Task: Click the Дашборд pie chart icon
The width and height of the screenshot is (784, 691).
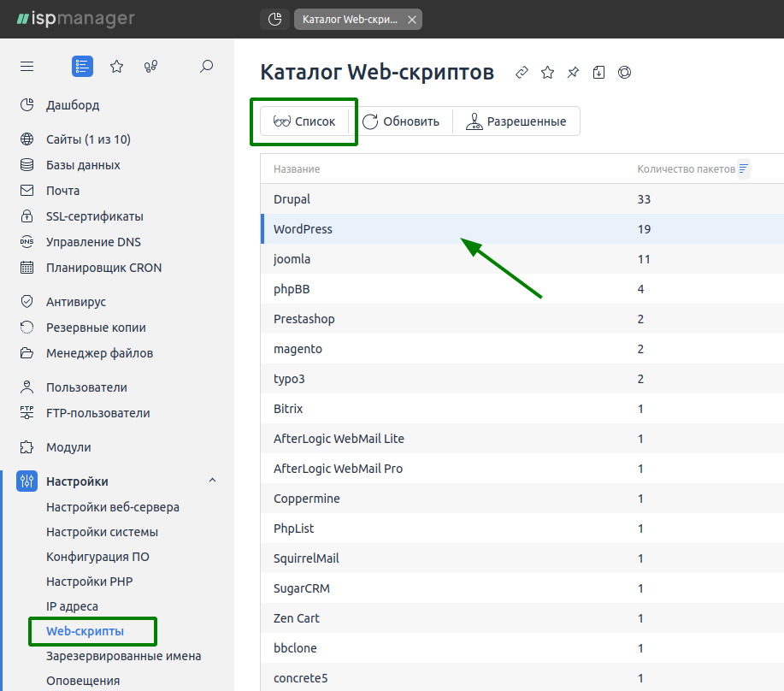Action: [x=27, y=105]
